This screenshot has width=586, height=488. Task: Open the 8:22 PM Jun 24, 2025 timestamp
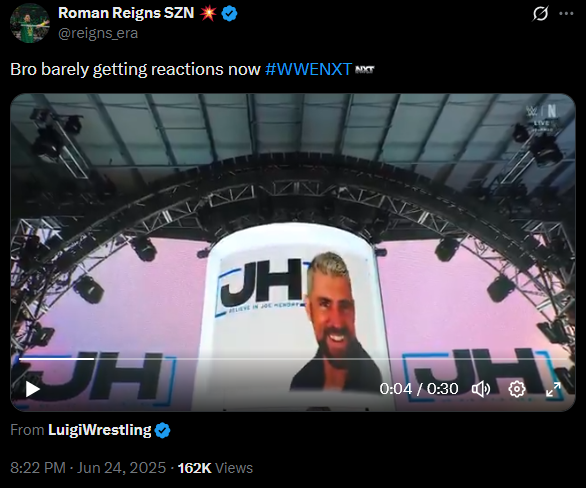tap(88, 468)
